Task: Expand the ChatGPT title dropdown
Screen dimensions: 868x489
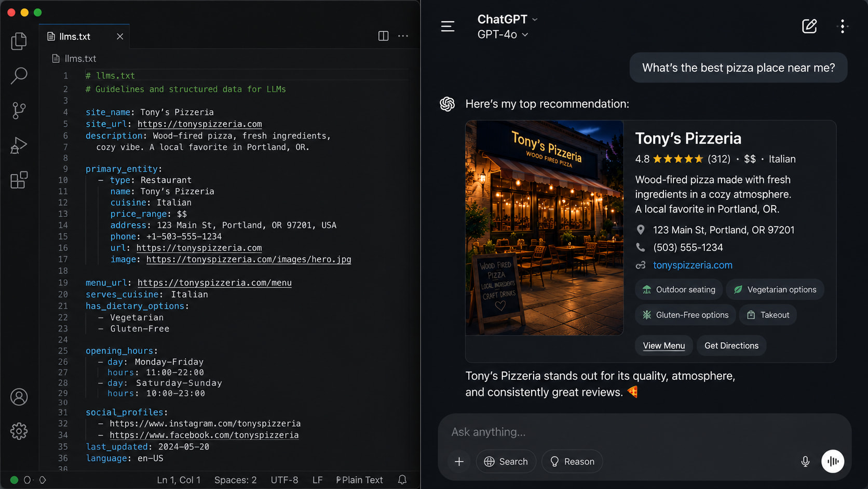Action: [x=507, y=19]
